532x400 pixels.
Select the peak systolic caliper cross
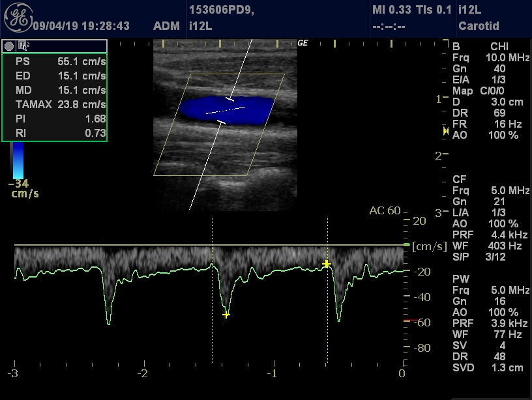coord(226,315)
